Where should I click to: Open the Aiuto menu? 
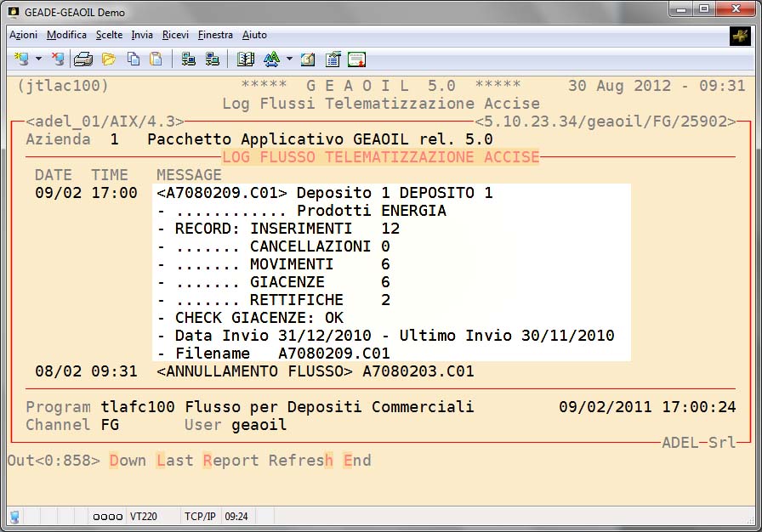[x=254, y=35]
